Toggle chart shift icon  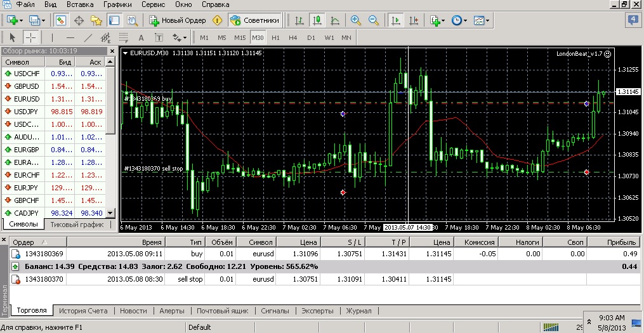click(414, 20)
